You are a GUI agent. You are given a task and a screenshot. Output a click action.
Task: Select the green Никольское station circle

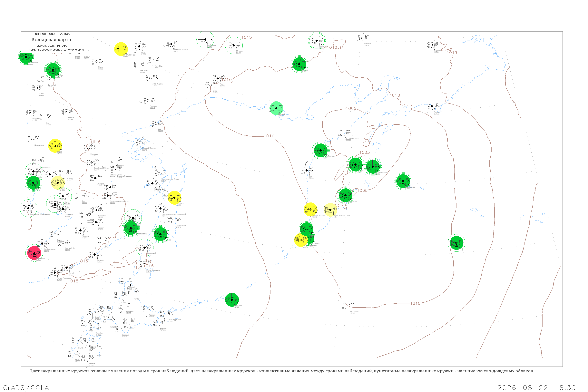[403, 181]
